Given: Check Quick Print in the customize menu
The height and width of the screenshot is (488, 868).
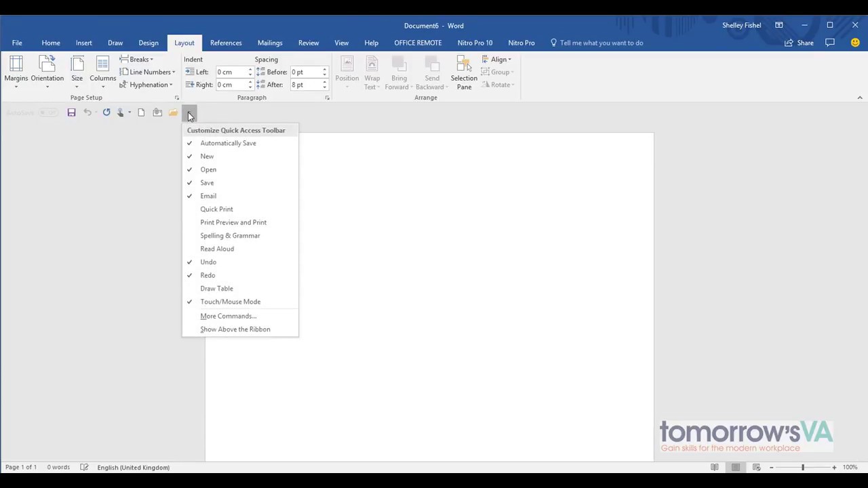Looking at the screenshot, I should [240, 209].
